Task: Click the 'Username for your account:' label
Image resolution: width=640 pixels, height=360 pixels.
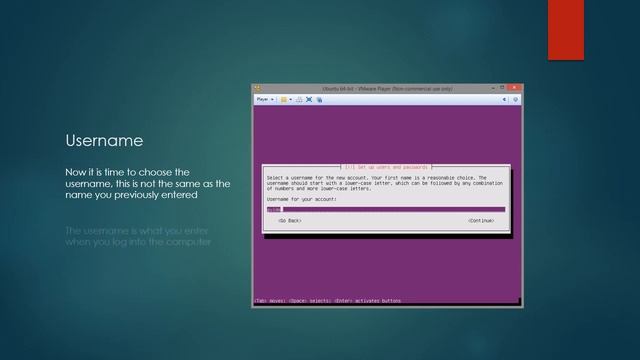Action: pos(302,199)
